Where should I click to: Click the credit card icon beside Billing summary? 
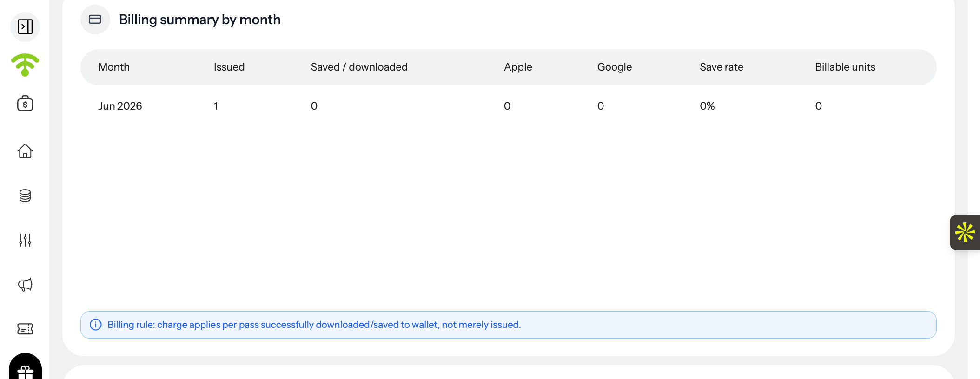95,20
